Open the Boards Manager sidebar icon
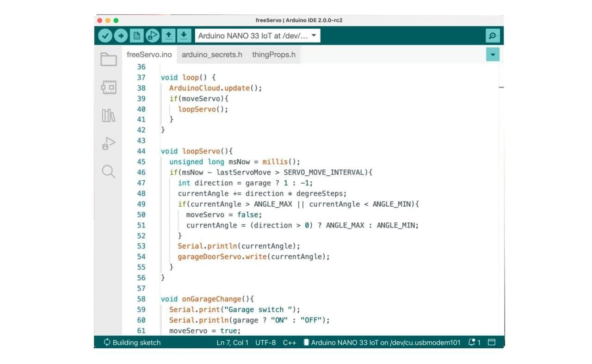This screenshot has width=592, height=364. [x=108, y=87]
